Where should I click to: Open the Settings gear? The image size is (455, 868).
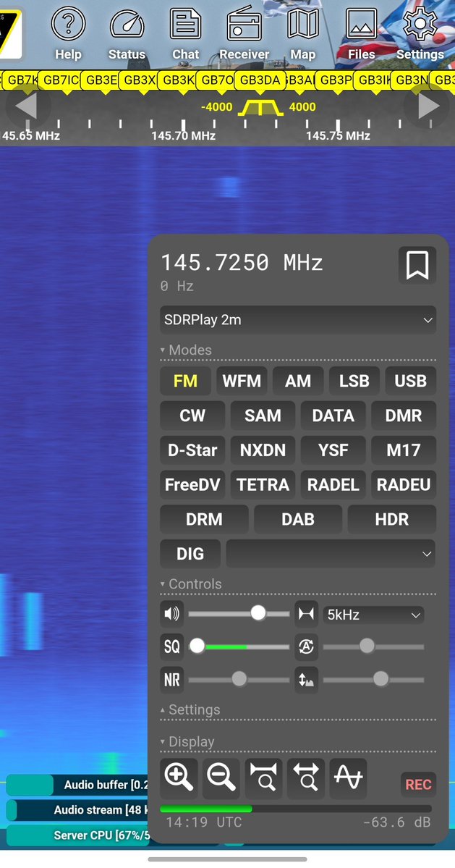[420, 33]
